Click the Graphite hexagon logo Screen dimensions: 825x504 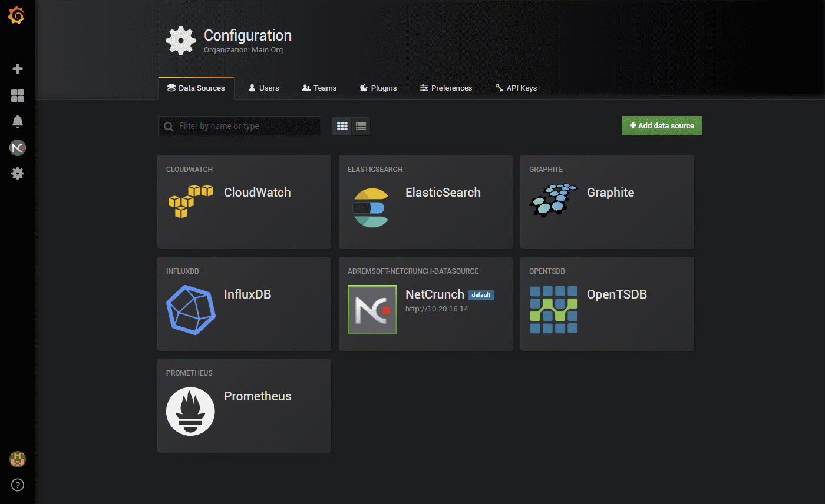553,200
